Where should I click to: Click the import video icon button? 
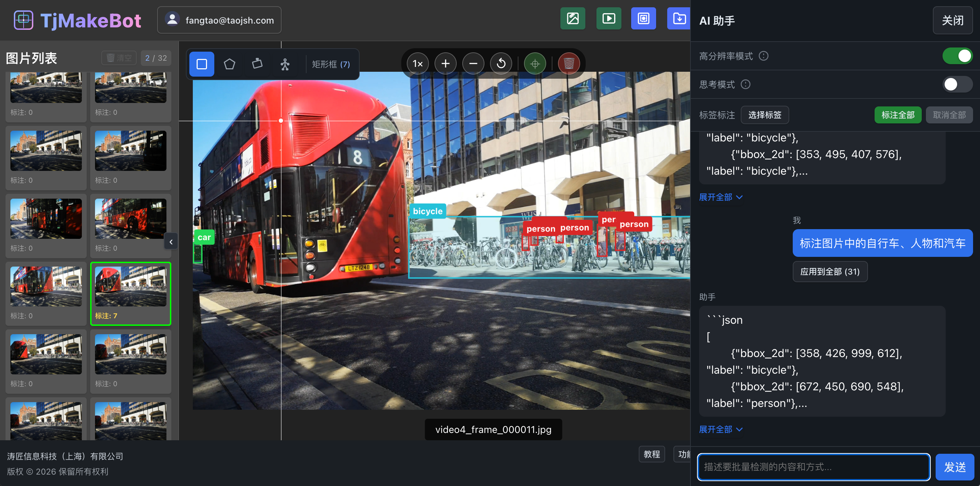tap(609, 19)
